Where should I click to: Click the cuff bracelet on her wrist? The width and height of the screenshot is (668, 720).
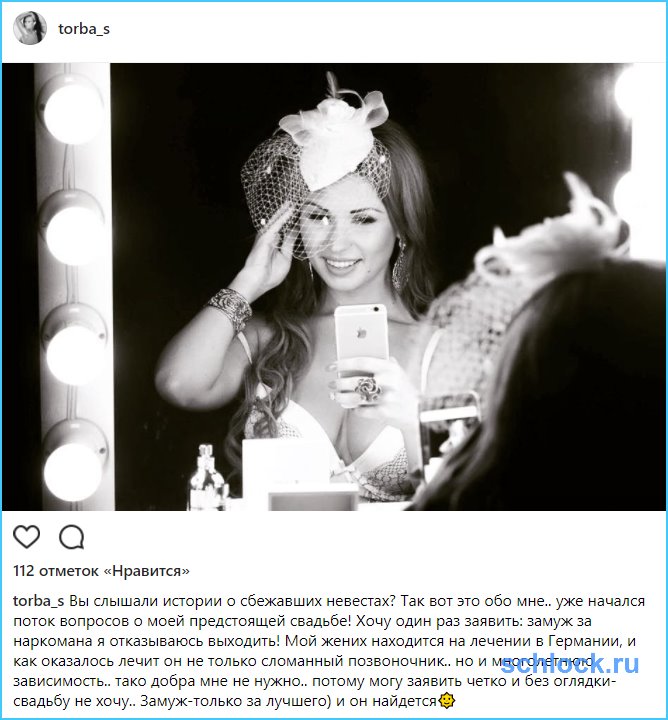(x=230, y=309)
